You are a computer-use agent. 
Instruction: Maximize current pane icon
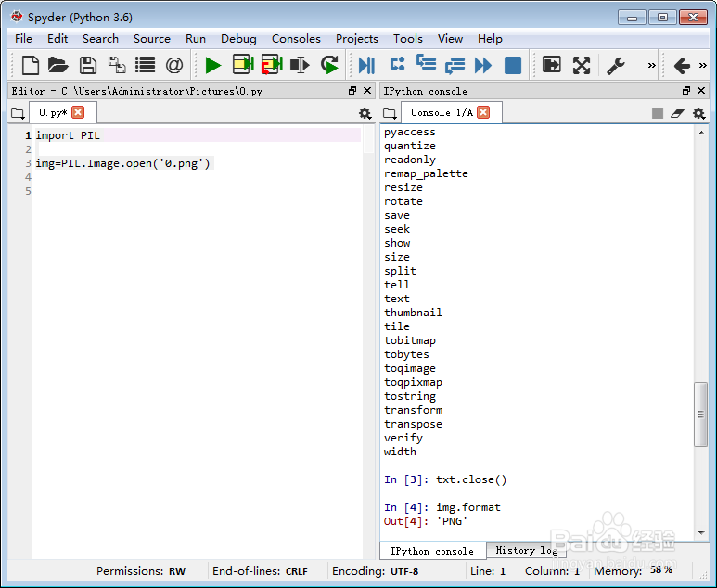tap(552, 65)
